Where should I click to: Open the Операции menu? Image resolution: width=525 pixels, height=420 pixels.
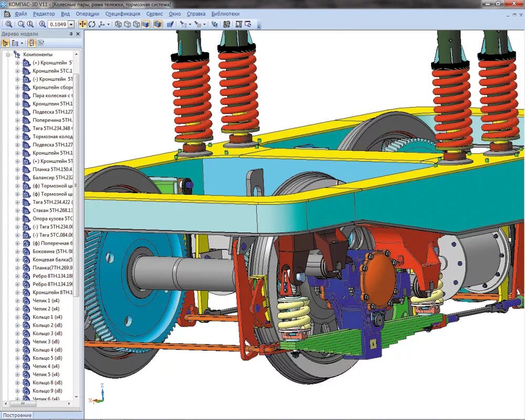point(87,14)
